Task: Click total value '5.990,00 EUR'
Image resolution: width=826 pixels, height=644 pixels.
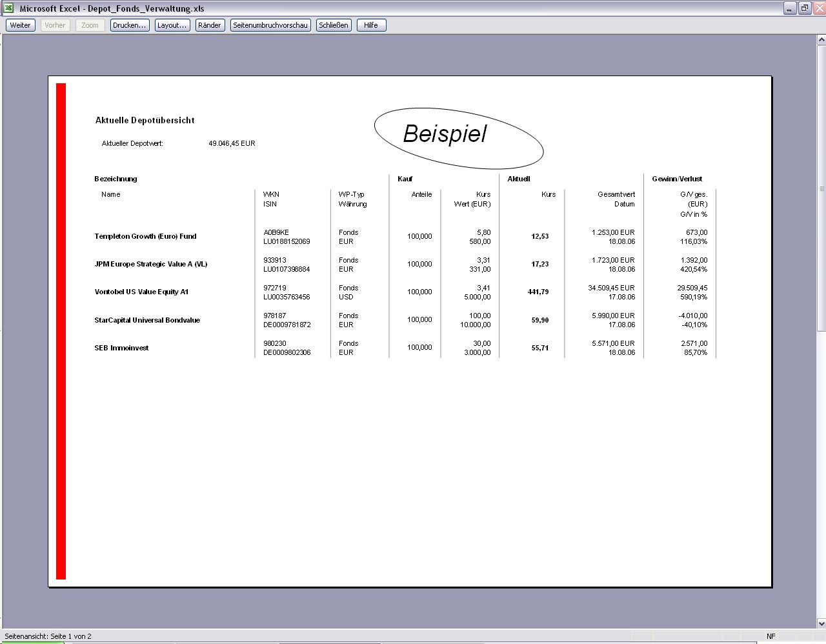Action: [613, 316]
